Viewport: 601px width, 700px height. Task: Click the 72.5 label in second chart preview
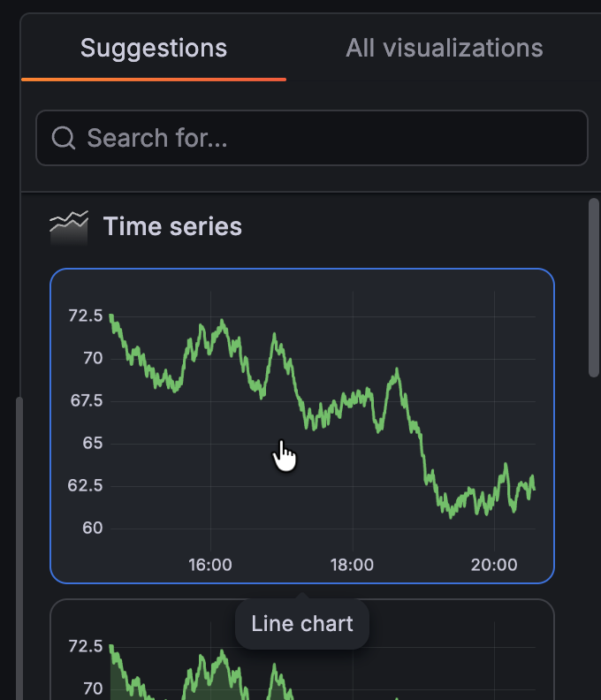pyautogui.click(x=85, y=646)
